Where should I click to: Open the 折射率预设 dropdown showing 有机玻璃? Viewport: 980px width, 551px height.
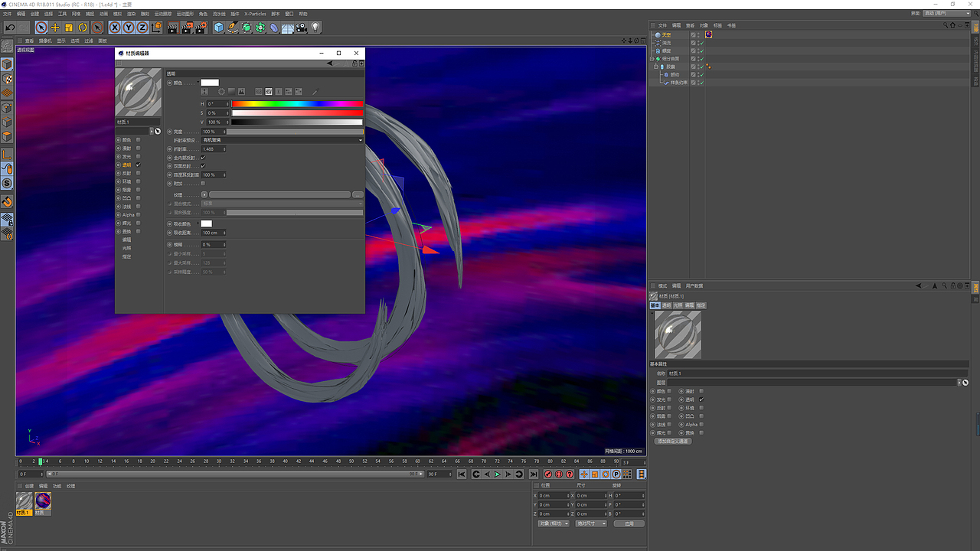coord(283,140)
